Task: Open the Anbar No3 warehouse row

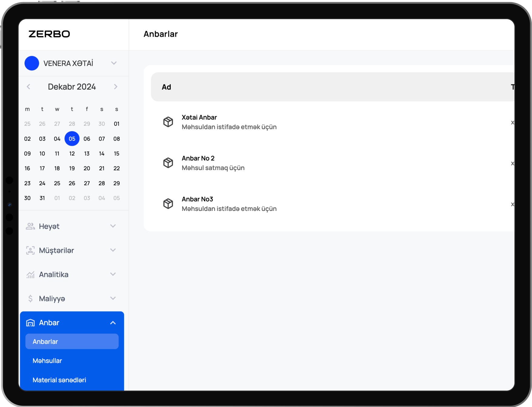Action: [x=333, y=204]
